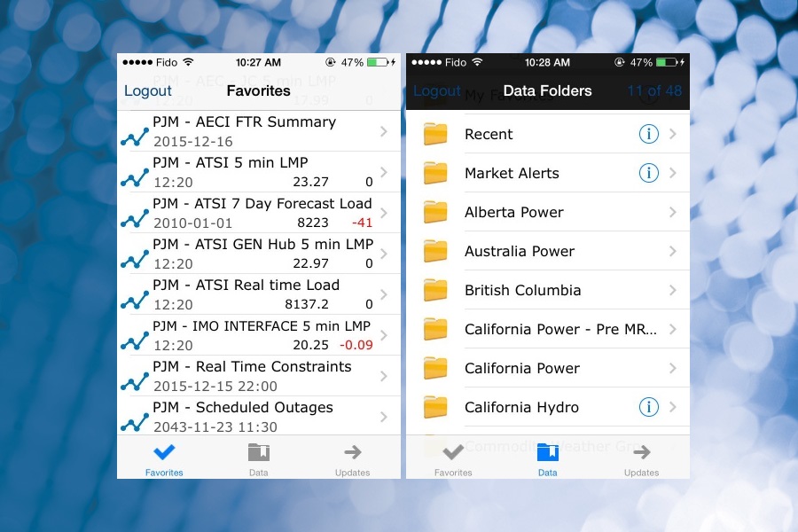Expand the Alberta Power folder chevron
798x532 pixels.
tap(673, 212)
